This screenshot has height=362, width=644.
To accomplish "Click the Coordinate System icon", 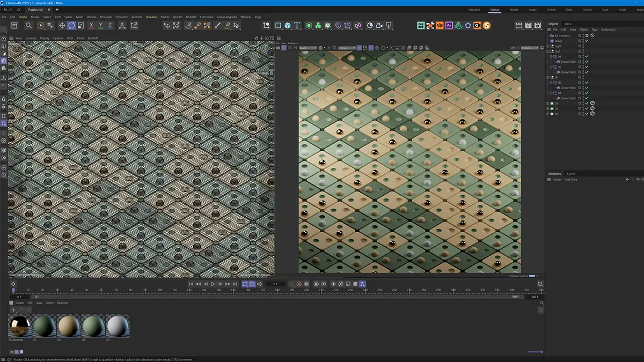I will [134, 26].
